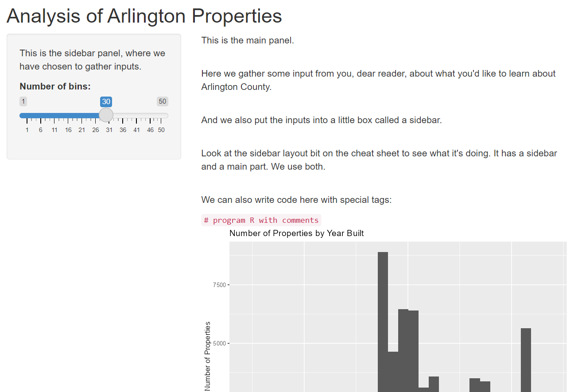
Task: Click slider tick label 1
Action: pos(27,130)
